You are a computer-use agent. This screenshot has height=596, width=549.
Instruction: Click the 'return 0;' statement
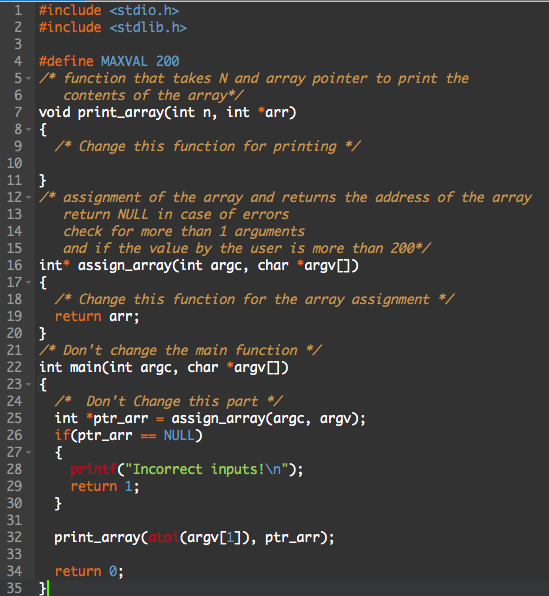(x=89, y=571)
